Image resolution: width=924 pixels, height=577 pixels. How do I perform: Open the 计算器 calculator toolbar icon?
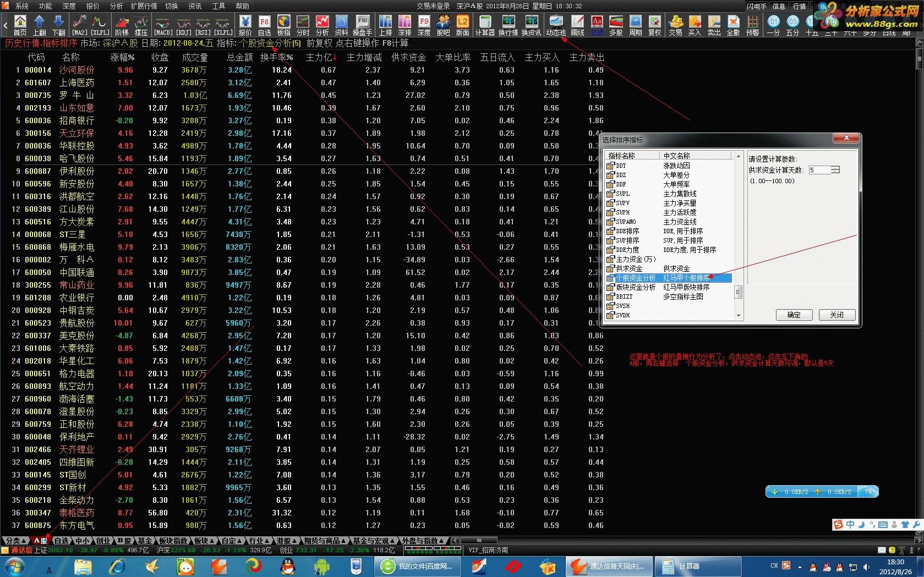[485, 25]
